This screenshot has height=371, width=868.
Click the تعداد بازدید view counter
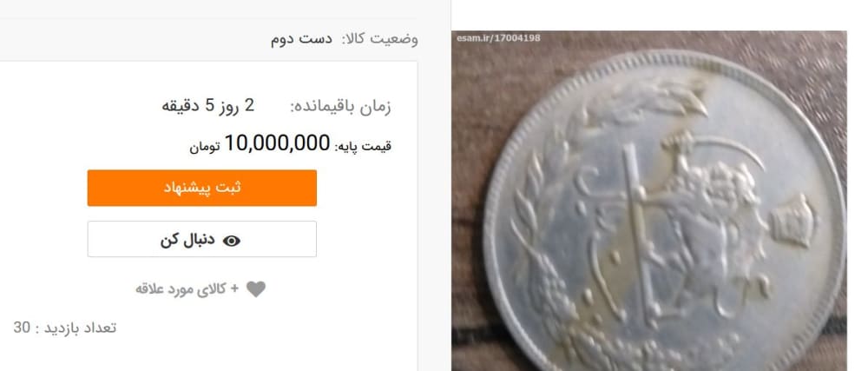65,328
